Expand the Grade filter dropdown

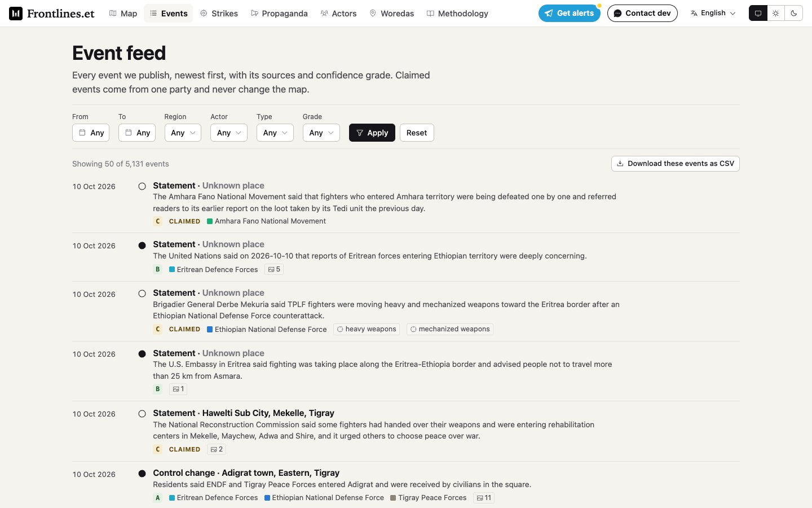321,133
